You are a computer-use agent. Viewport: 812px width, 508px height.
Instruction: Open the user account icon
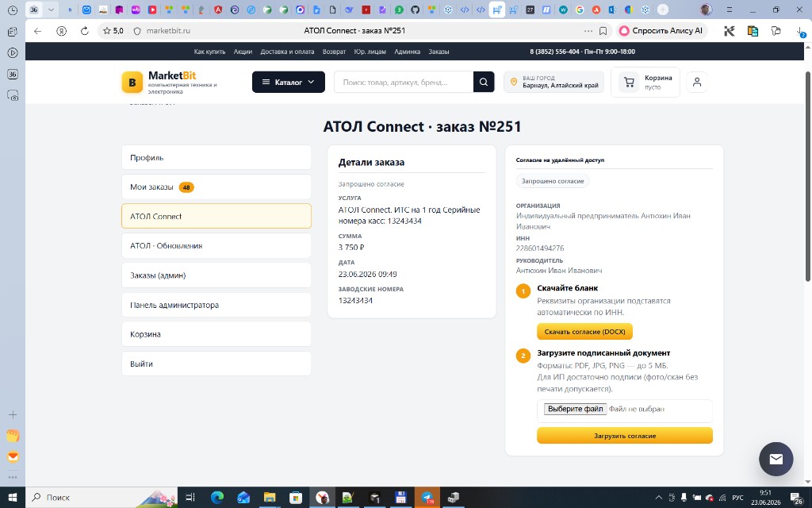point(697,82)
